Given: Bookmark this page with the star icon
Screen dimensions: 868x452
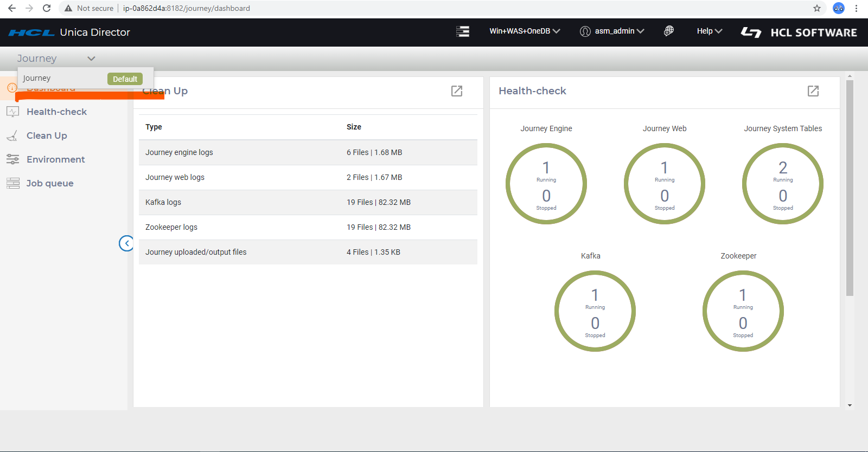Looking at the screenshot, I should tap(817, 8).
